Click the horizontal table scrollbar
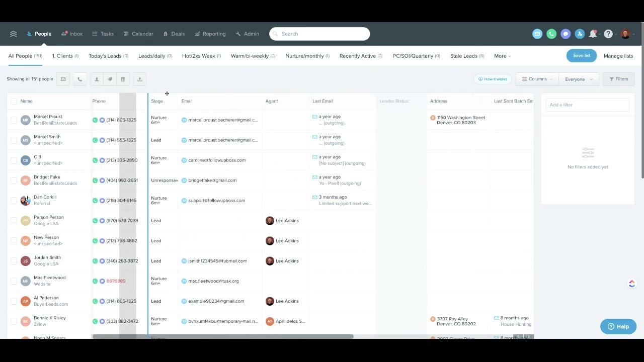Screen dimensions: 644x362 (x=222, y=336)
